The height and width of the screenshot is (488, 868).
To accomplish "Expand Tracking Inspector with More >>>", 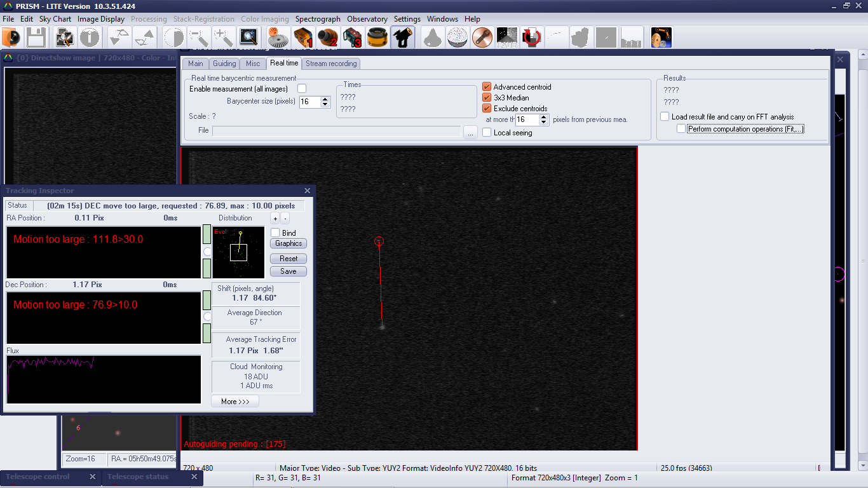I will [x=235, y=401].
